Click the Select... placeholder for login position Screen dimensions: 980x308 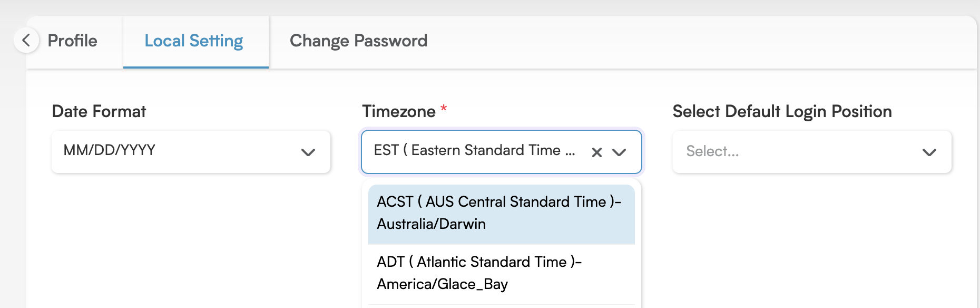[x=712, y=151]
